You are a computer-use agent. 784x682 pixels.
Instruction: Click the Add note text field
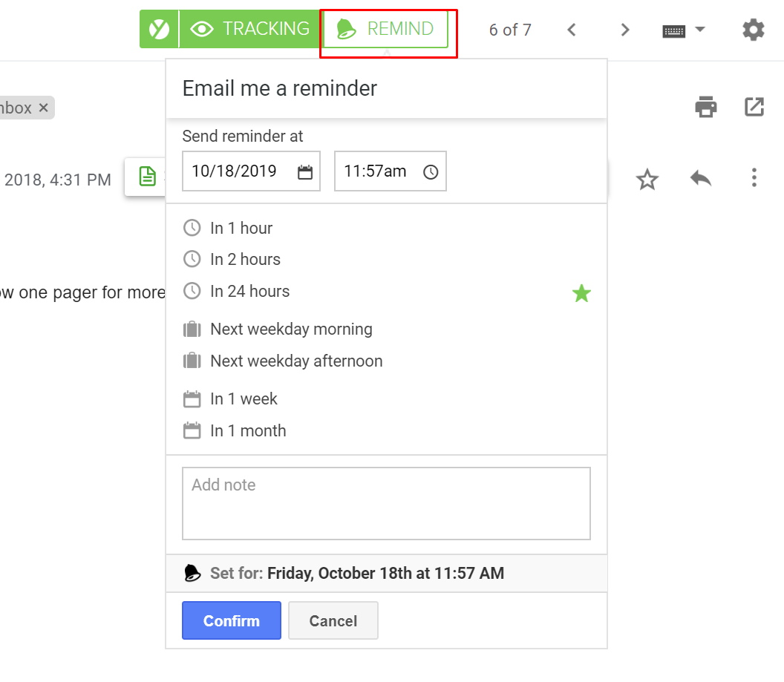pos(386,502)
